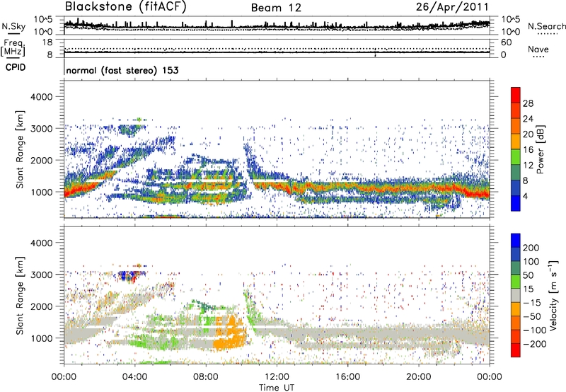Image resolution: width=566 pixels, height=392 pixels.
Task: Click the time axis tick "12:00"
Action: pyautogui.click(x=277, y=377)
